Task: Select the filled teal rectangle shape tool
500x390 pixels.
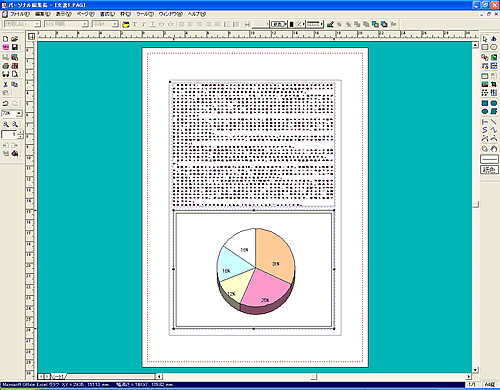Action: click(485, 103)
